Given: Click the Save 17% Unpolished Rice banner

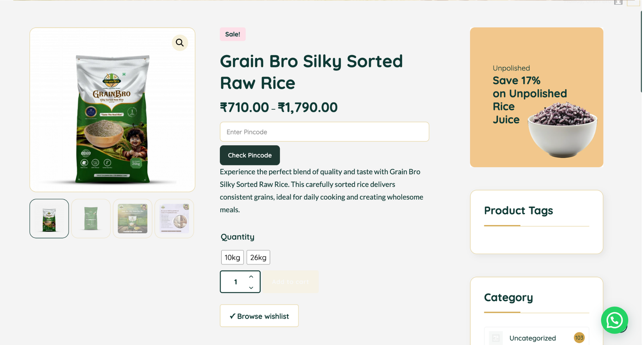Looking at the screenshot, I should tap(536, 97).
